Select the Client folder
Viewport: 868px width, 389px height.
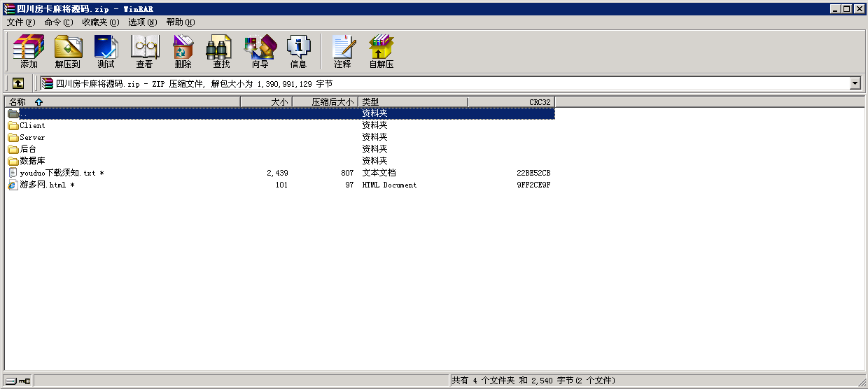pyautogui.click(x=32, y=126)
